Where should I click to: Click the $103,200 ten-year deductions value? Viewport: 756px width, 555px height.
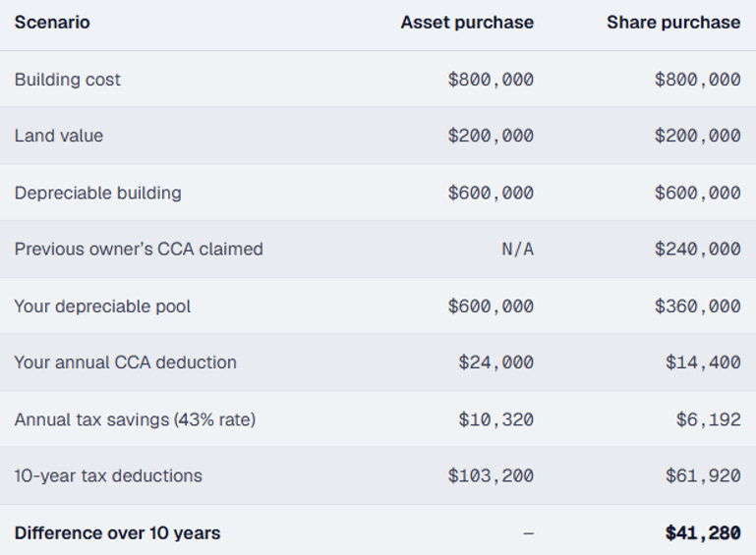[491, 476]
